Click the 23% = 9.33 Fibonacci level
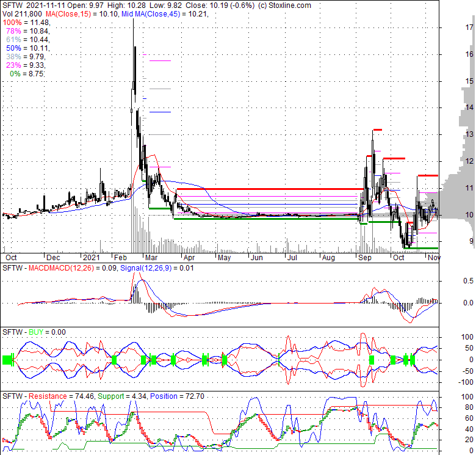Image resolution: width=476 pixels, height=455 pixels. (26, 65)
